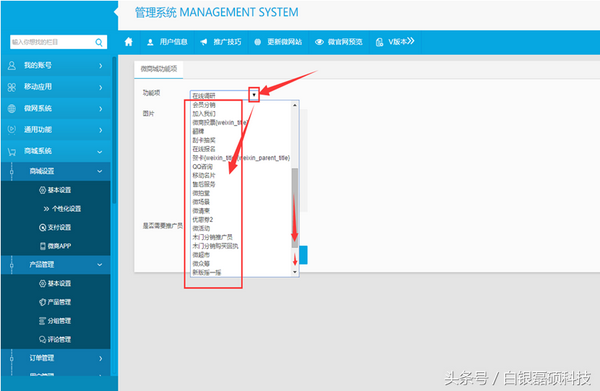Choose 微超市 from the dropdown list
The image size is (600, 391).
(x=201, y=255)
